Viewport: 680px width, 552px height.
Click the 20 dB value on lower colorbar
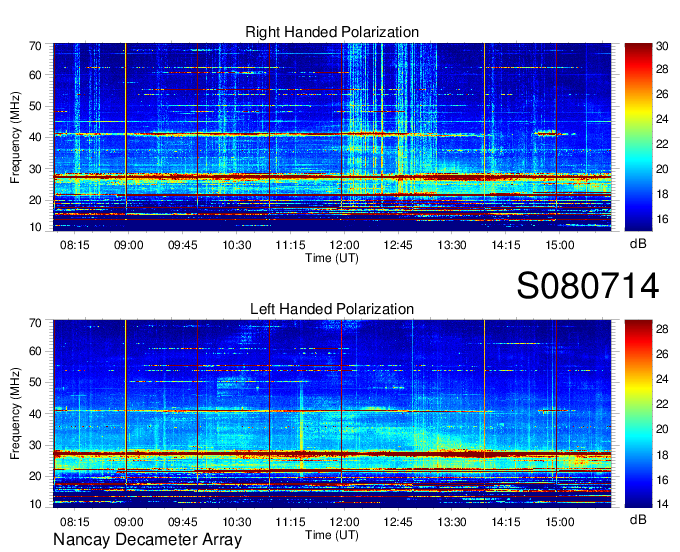pos(662,429)
